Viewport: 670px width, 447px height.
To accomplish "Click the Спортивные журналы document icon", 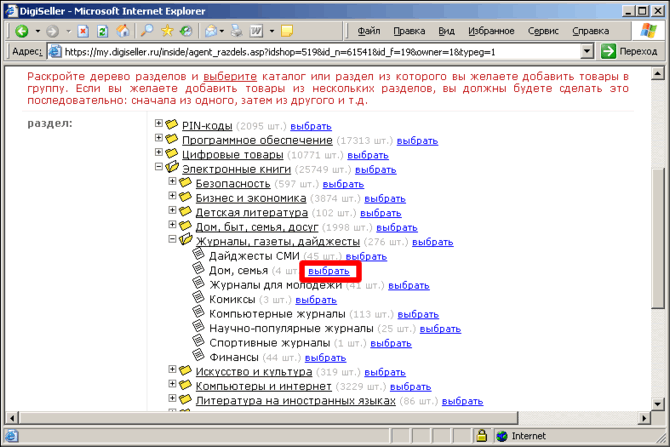I will coord(198,341).
